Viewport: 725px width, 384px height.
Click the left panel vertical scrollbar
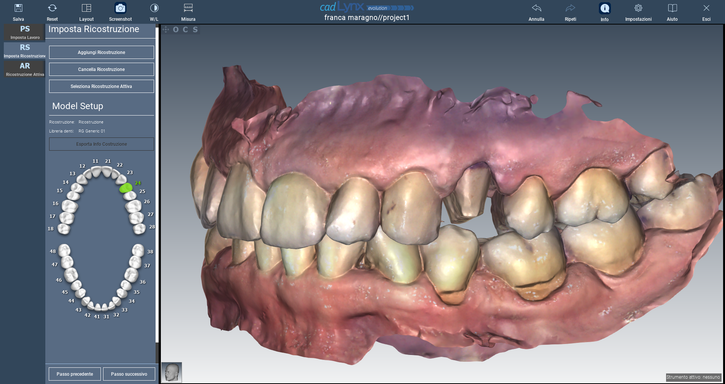point(158,185)
